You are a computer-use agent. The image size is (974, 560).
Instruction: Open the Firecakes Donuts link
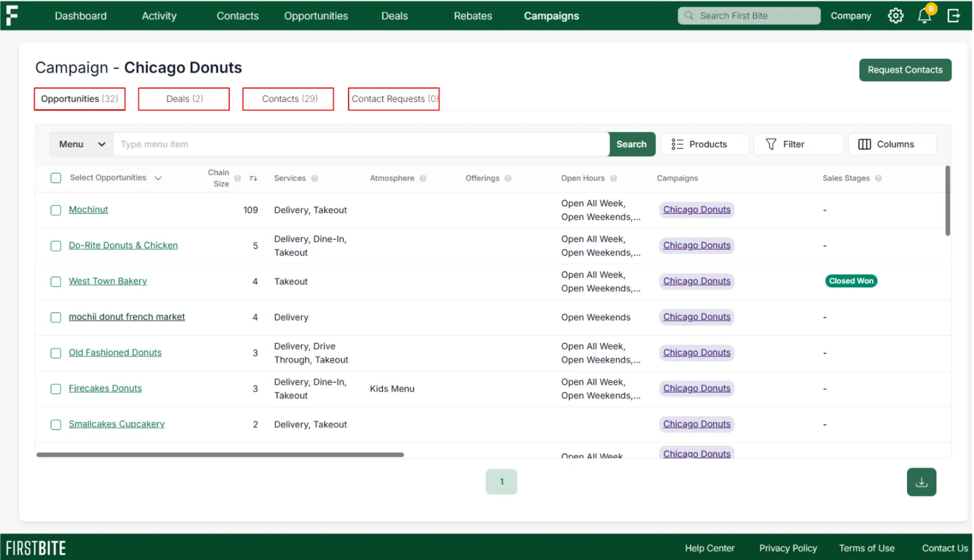tap(106, 389)
